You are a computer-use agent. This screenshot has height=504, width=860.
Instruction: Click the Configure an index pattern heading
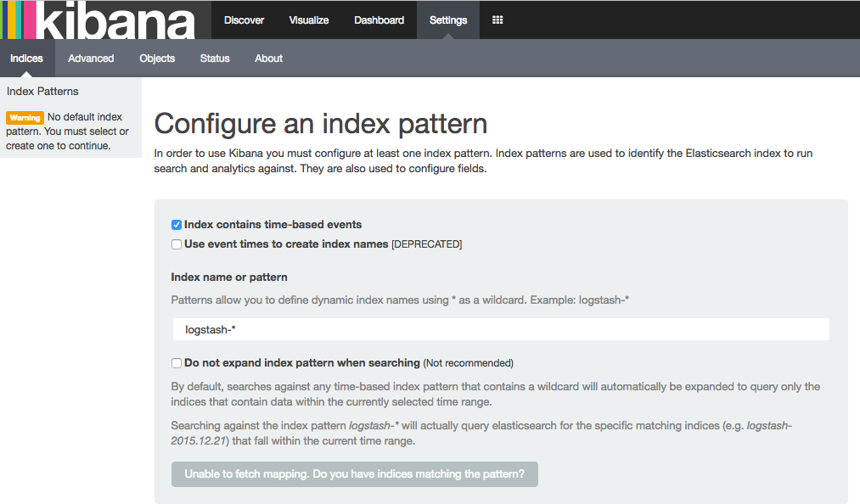[x=321, y=124]
